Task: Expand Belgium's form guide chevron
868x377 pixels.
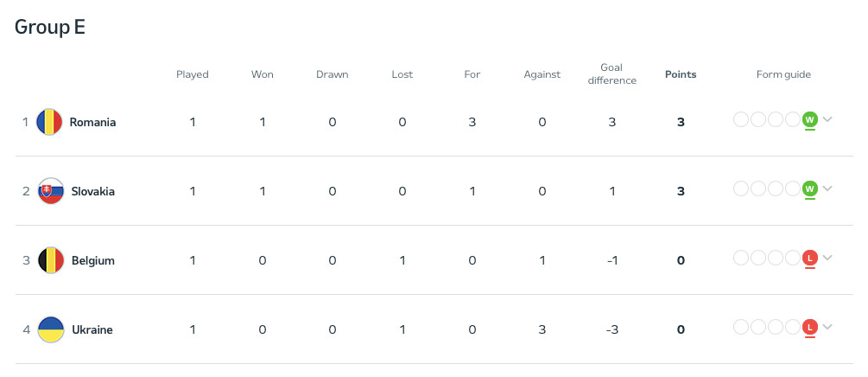Action: (x=827, y=258)
